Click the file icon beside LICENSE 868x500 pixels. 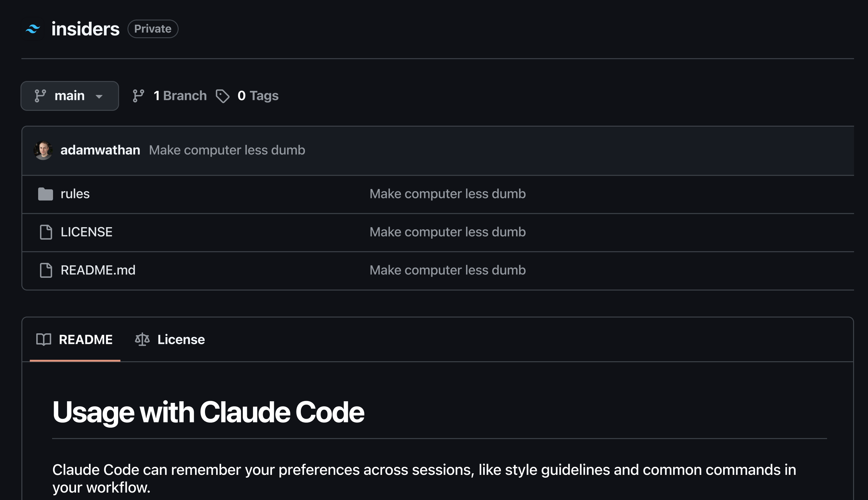click(46, 232)
